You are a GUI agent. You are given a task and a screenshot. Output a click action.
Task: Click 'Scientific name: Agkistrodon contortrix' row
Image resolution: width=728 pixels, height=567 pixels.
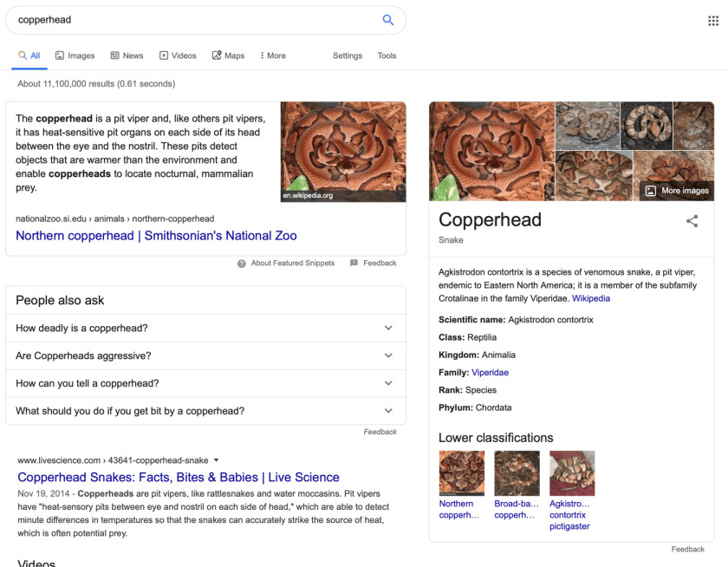(x=516, y=320)
